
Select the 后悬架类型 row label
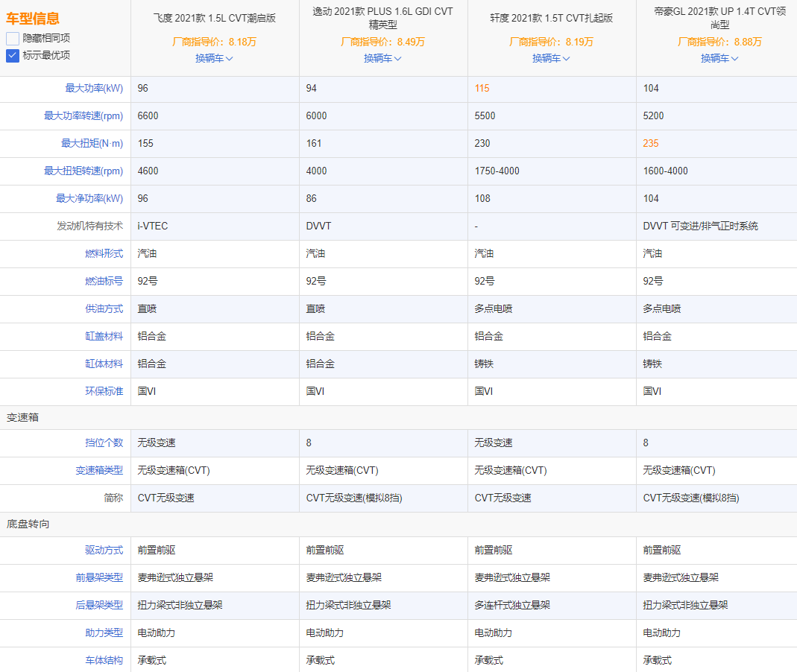coord(99,606)
